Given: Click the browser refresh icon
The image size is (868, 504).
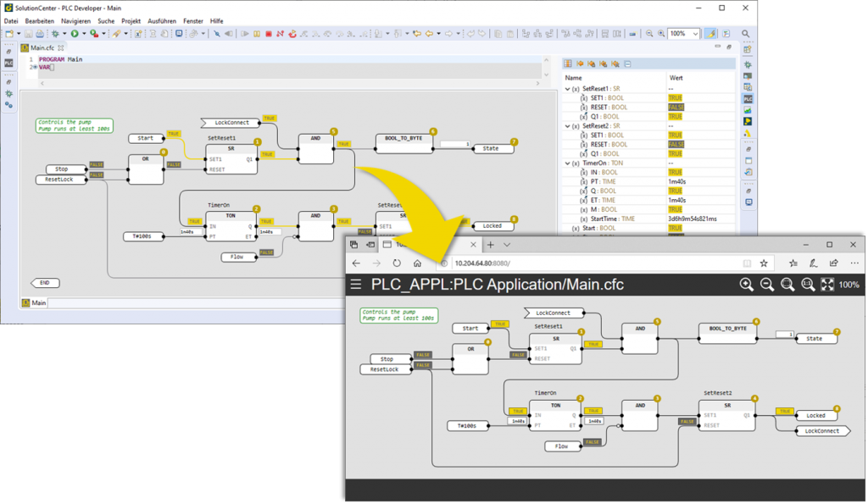Looking at the screenshot, I should pos(397,263).
